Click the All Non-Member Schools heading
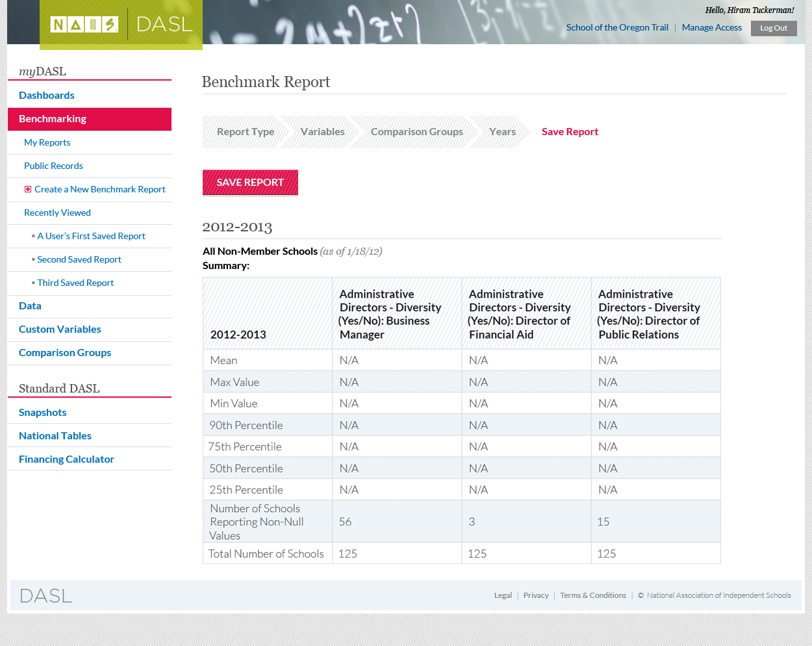This screenshot has height=646, width=812. point(260,252)
